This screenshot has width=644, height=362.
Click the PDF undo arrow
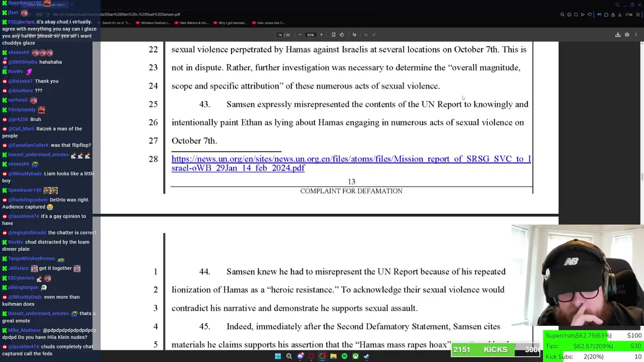366,35
